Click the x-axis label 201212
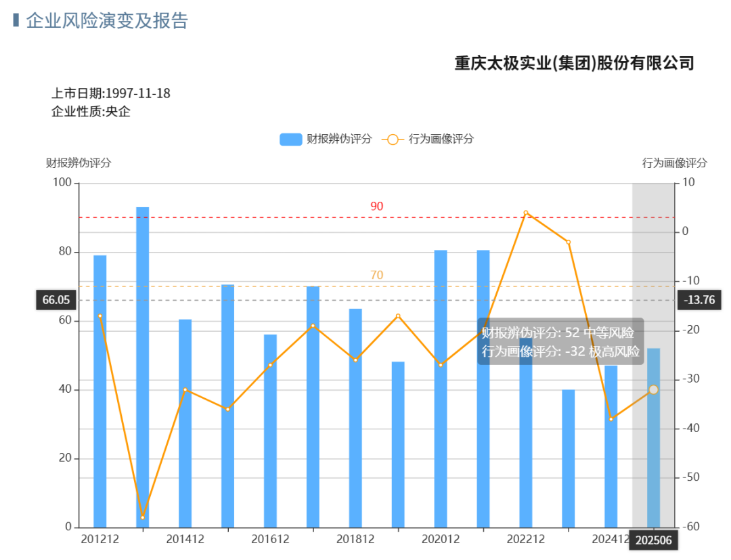 99,540
